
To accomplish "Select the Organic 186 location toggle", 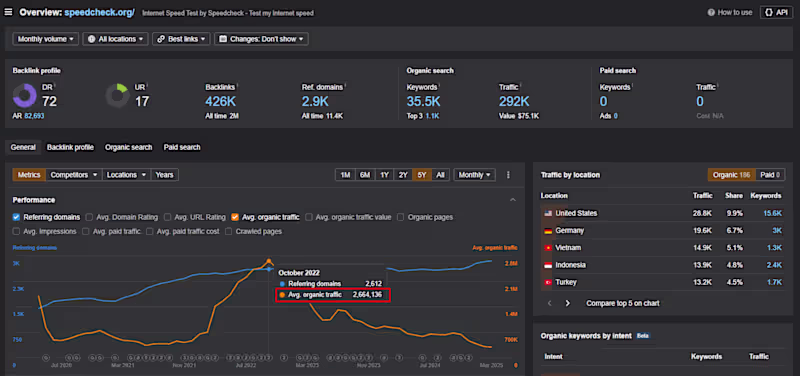I will 732,175.
